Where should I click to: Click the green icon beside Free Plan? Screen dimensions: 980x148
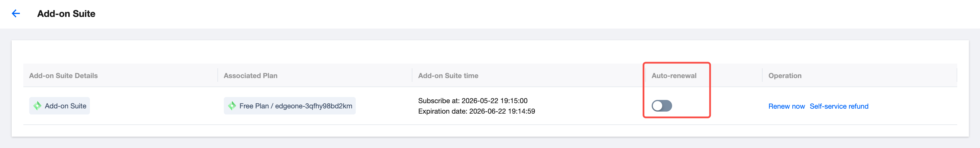[x=232, y=106]
